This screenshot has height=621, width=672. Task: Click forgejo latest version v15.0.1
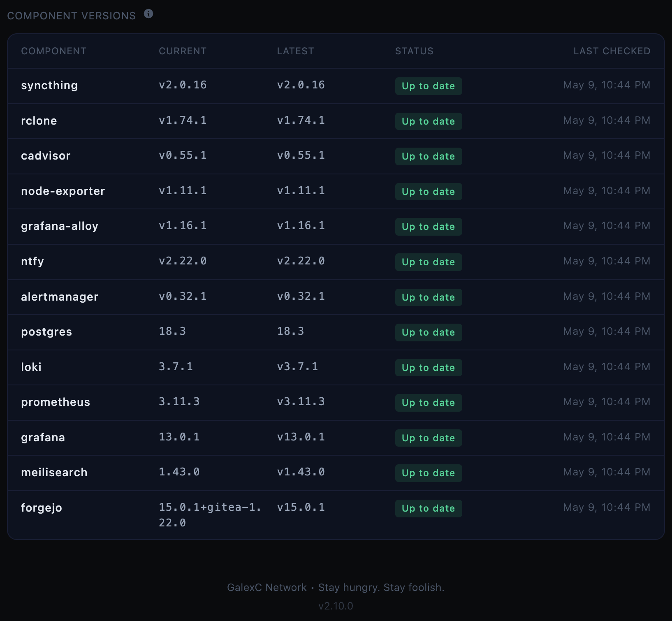(301, 507)
